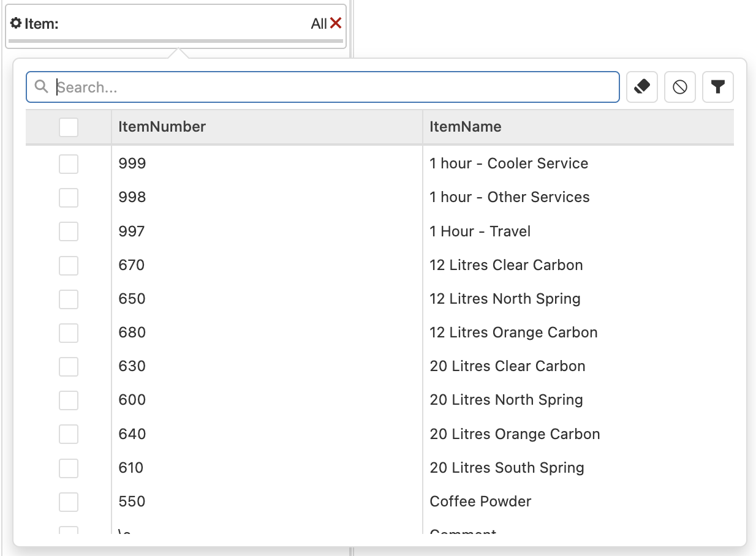Check 12 Litres Orange Carbon row box
This screenshot has width=756, height=556.
[x=69, y=332]
